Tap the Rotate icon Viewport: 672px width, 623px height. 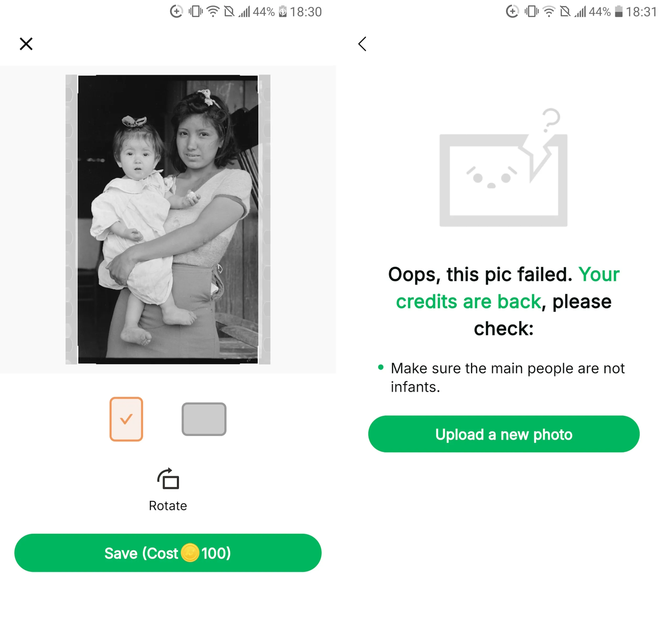pos(168,479)
